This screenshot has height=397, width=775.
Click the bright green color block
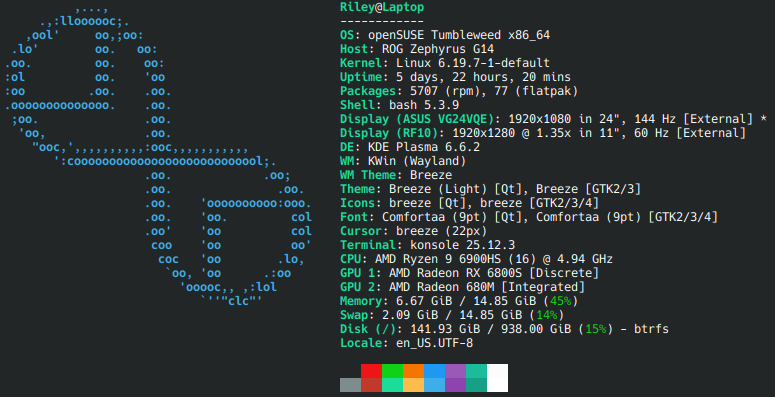click(x=392, y=371)
